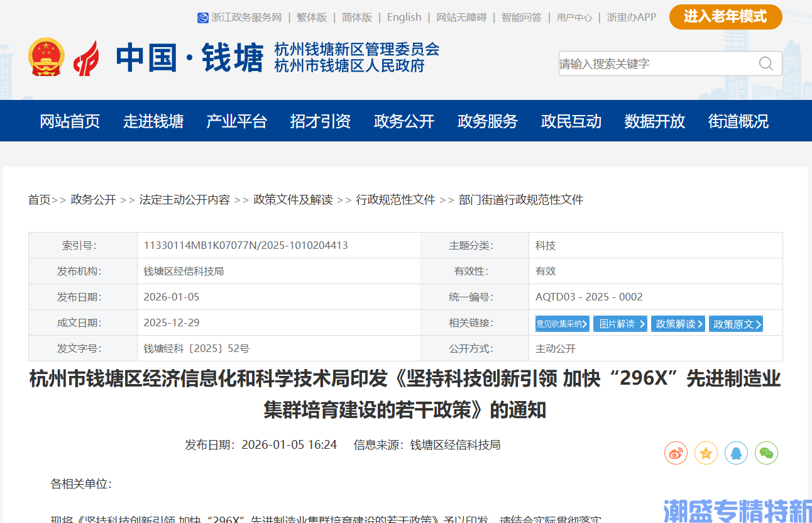Click unified code AQTD03 - 2025 - 0002
This screenshot has height=523, width=812.
tap(589, 297)
